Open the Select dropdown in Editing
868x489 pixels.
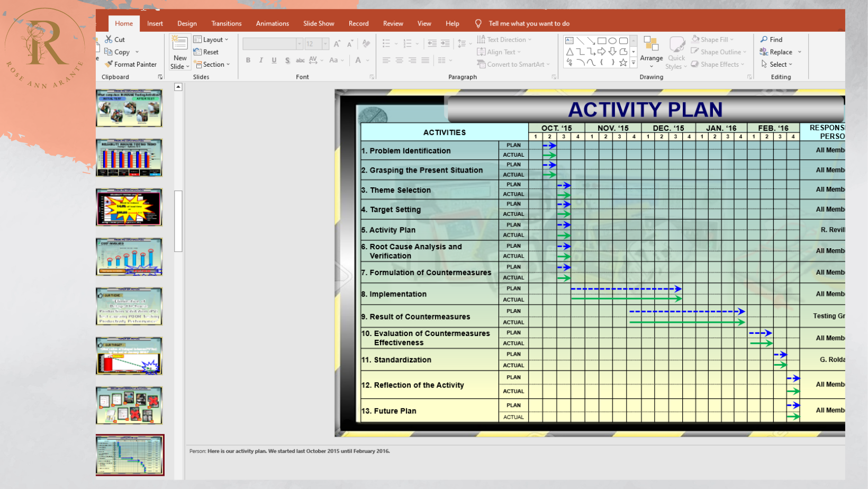(776, 65)
